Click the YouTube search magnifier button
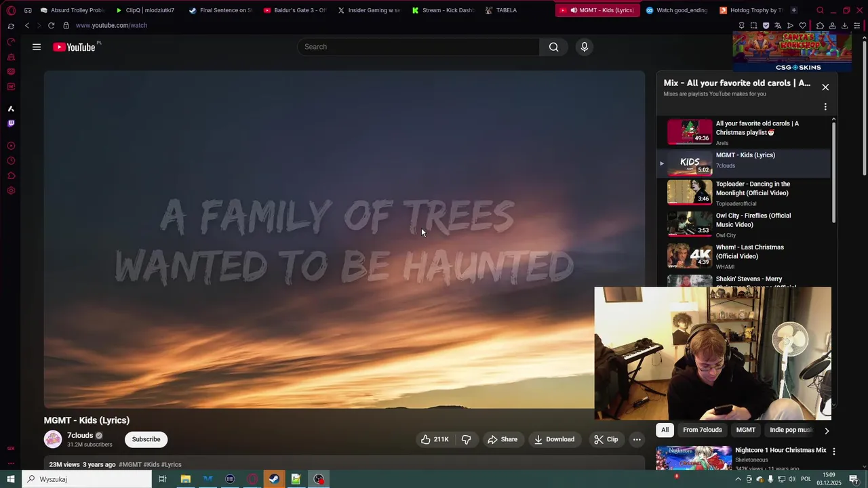868x488 pixels. point(554,47)
